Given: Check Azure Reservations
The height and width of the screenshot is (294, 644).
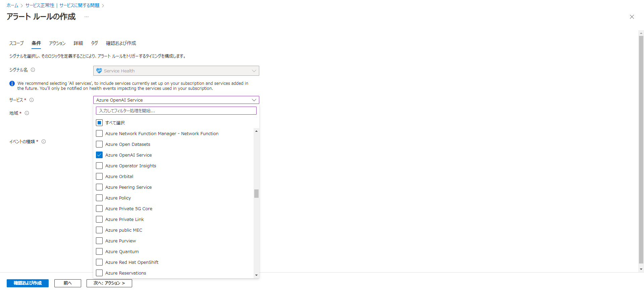Looking at the screenshot, I should pos(99,273).
